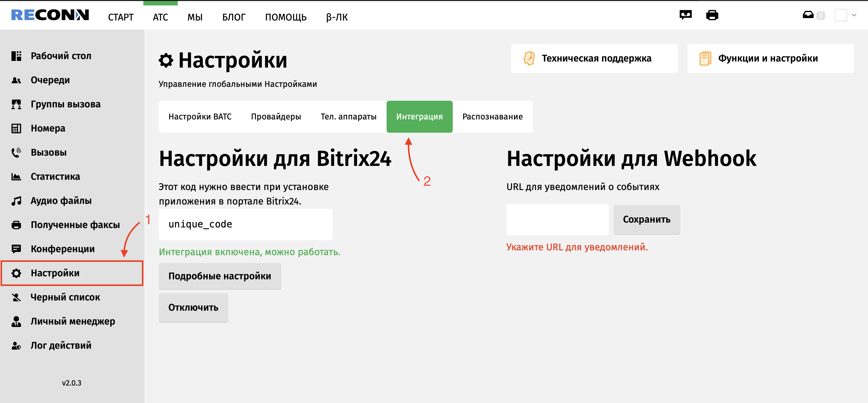Click the Лог действий user icon
Viewport: 868px width, 403px height.
16,345
